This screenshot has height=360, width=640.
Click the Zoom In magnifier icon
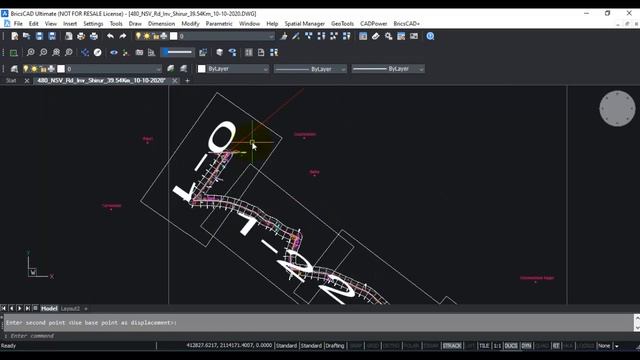(x=31, y=52)
